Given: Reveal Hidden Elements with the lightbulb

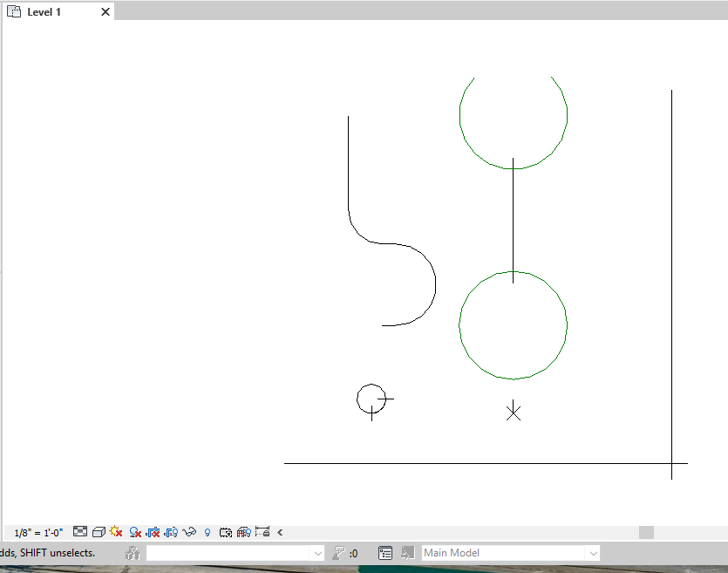Looking at the screenshot, I should click(207, 532).
